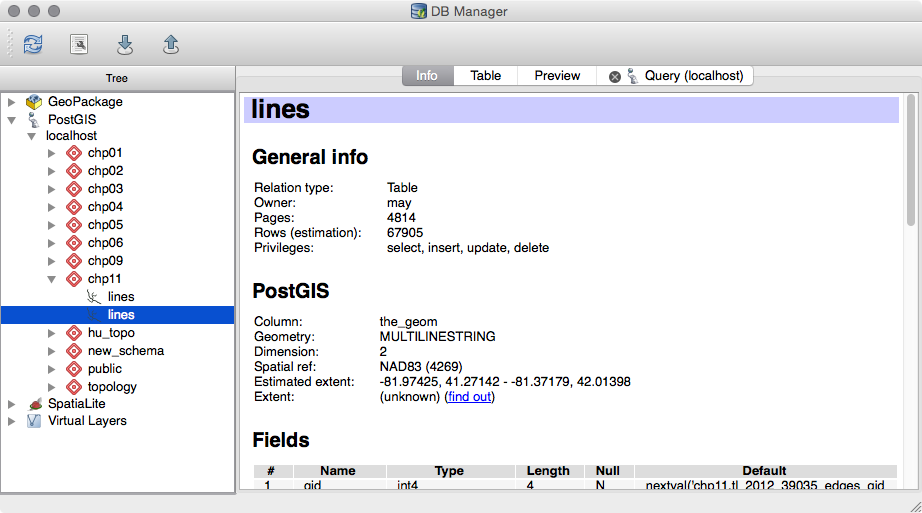Image resolution: width=922 pixels, height=513 pixels.
Task: Click the 'find out' extent link
Action: point(469,397)
